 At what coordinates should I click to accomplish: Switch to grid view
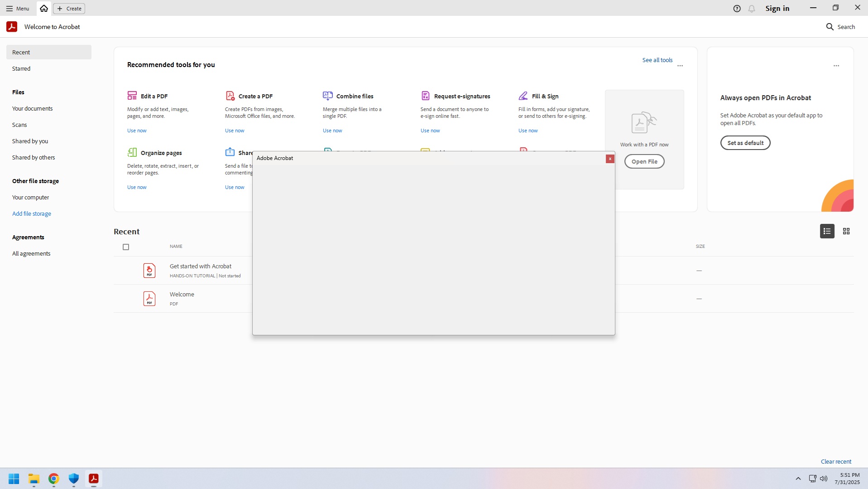[x=846, y=231]
